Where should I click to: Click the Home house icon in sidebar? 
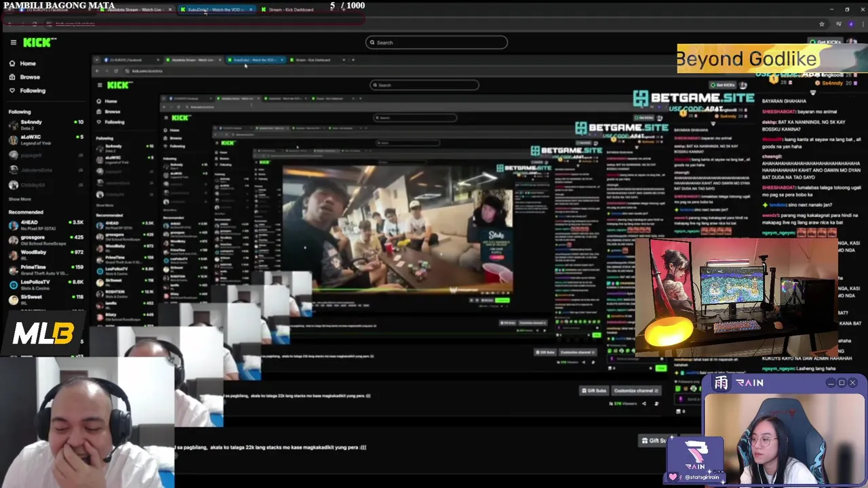point(12,64)
